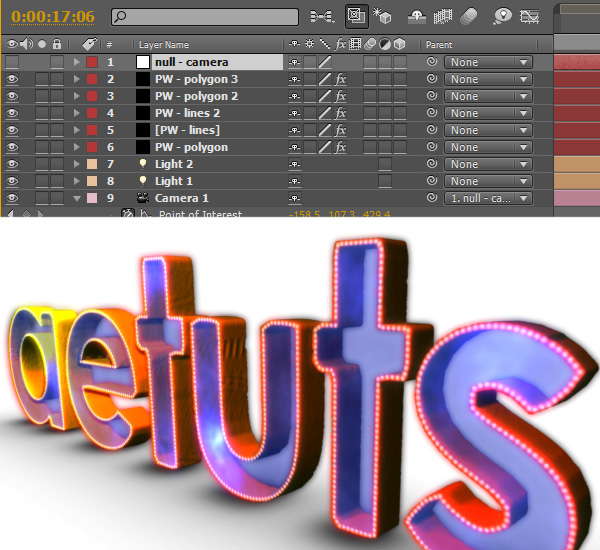Click pink label color of Camera 1
Viewport: 600px width, 550px height.
[92, 198]
